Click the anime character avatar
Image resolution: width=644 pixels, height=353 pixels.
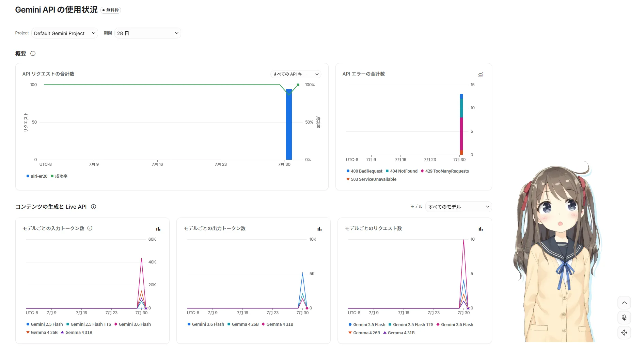[x=557, y=252]
